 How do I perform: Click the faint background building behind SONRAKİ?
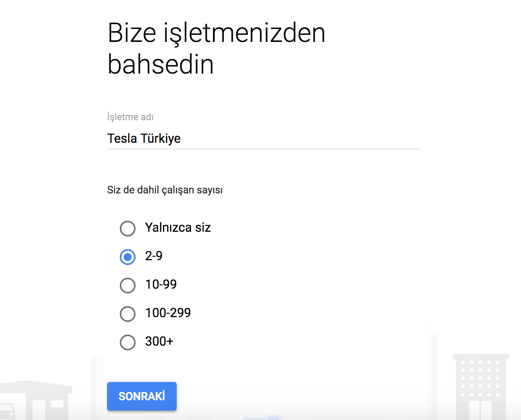point(98,386)
